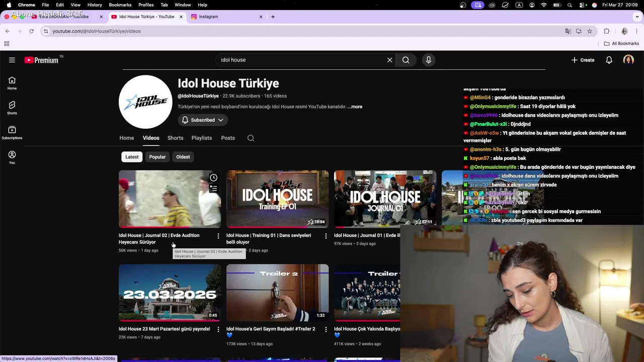Open Chrome three-dot menu
644x362 pixels.
[636, 31]
